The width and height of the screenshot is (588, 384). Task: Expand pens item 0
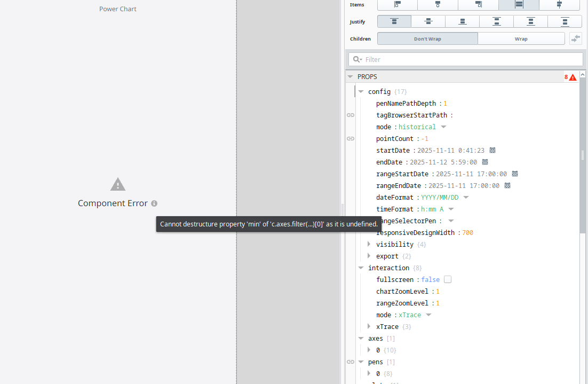point(369,373)
